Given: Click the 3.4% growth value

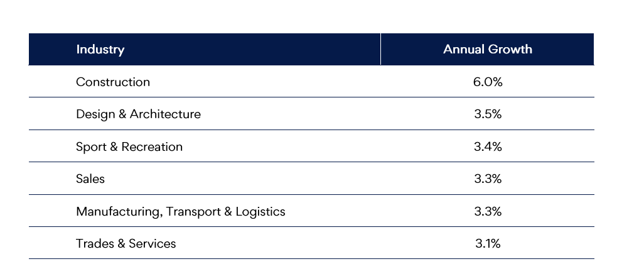Looking at the screenshot, I should pyautogui.click(x=488, y=147).
